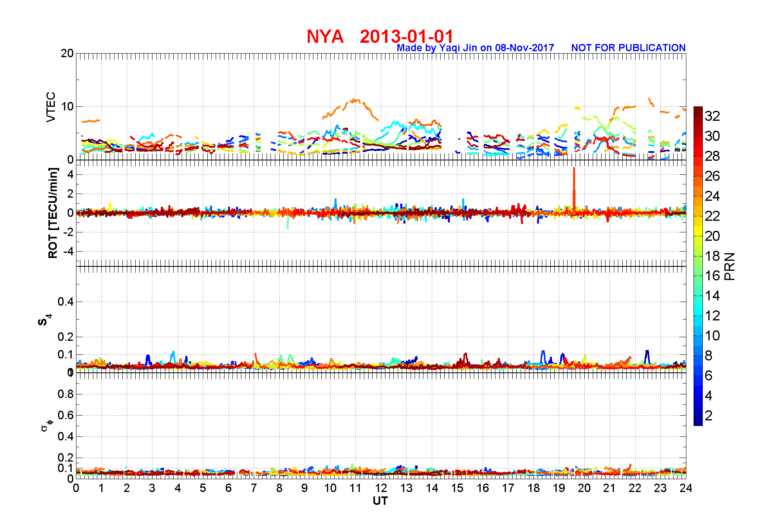Click the VTEC axis tick '20'
The image size is (762, 532).
click(x=67, y=53)
